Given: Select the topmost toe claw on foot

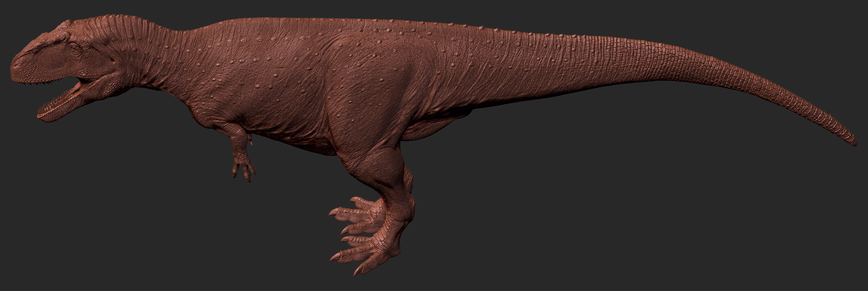Looking at the screenshot, I should pos(354,199).
